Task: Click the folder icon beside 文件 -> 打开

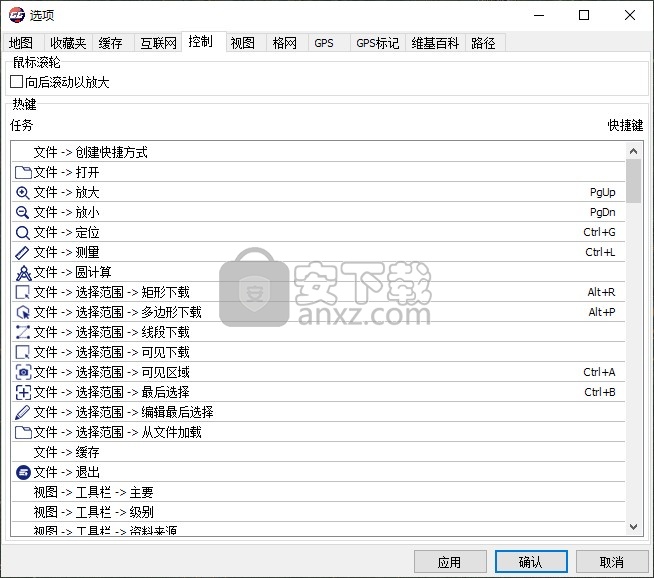Action: (x=23, y=172)
